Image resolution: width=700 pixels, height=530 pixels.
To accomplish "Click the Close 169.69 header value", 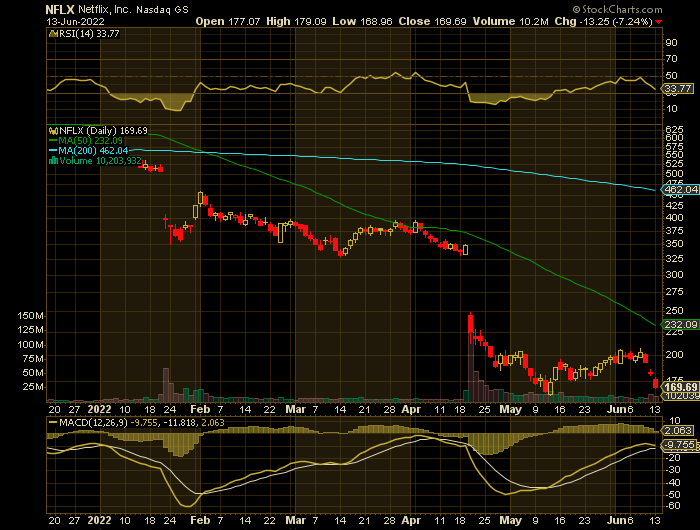I will (x=433, y=21).
